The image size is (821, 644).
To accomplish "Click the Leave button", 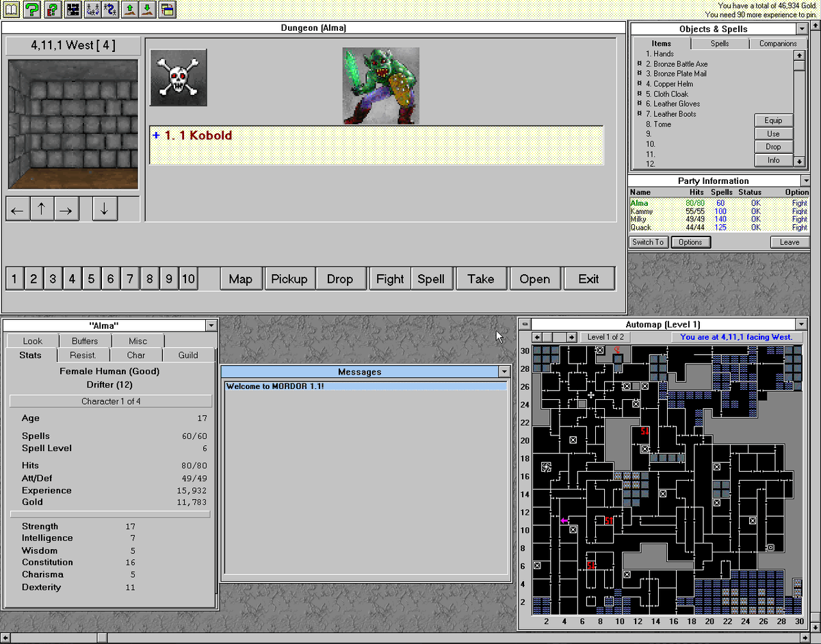I will tap(790, 242).
